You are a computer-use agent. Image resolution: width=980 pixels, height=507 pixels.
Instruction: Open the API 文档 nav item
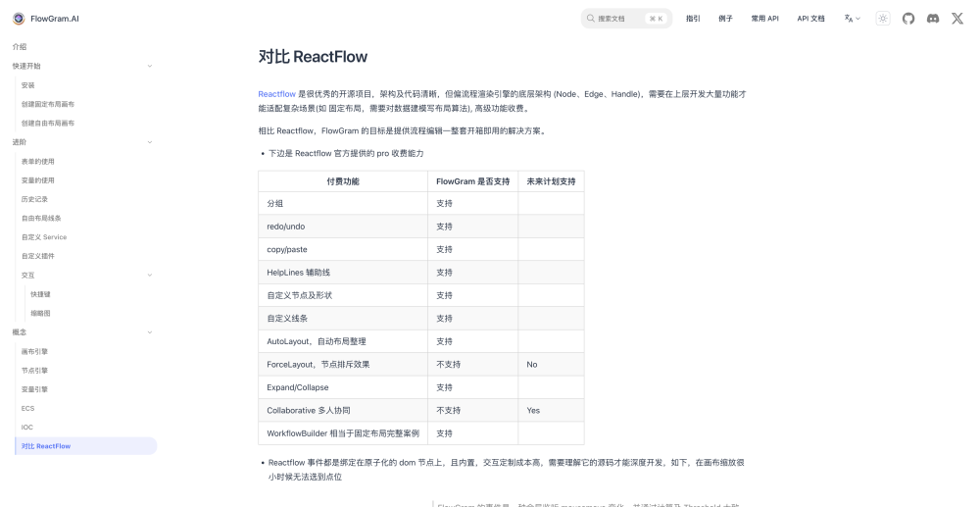click(810, 19)
